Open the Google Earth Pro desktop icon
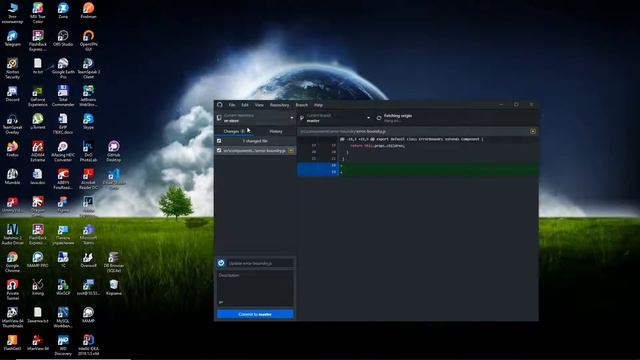This screenshot has width=640, height=360. click(x=63, y=68)
